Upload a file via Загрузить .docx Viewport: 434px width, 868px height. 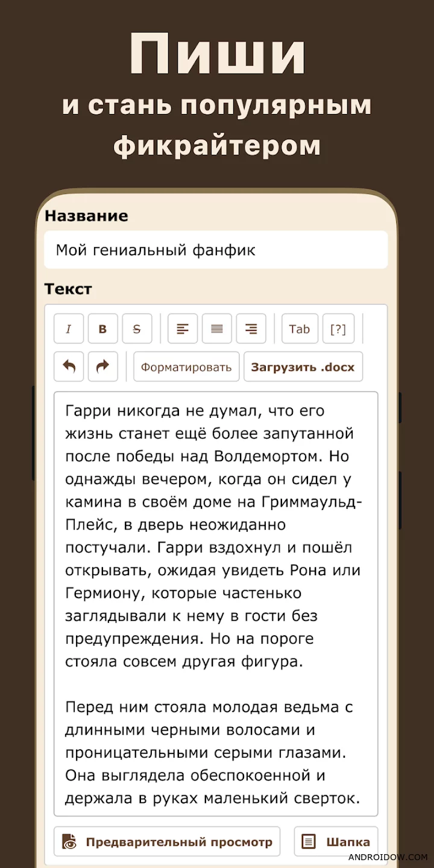click(303, 367)
